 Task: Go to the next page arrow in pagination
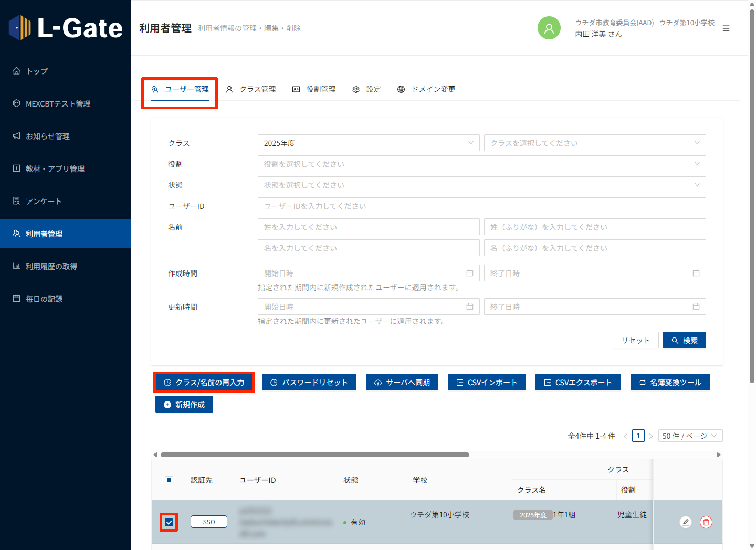(x=651, y=436)
